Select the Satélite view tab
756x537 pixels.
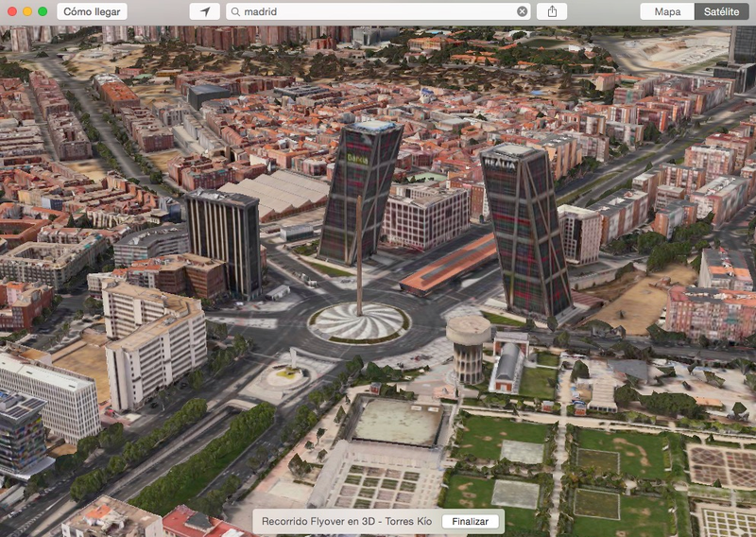pos(721,11)
